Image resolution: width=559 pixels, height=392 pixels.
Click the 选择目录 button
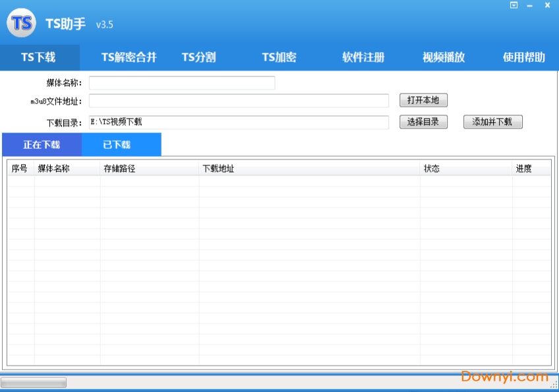423,122
